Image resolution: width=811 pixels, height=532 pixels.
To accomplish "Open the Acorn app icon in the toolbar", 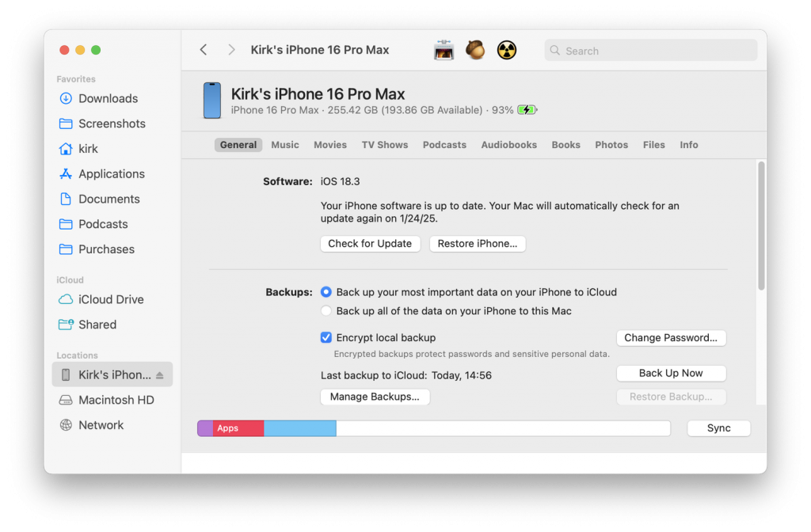I will [475, 49].
